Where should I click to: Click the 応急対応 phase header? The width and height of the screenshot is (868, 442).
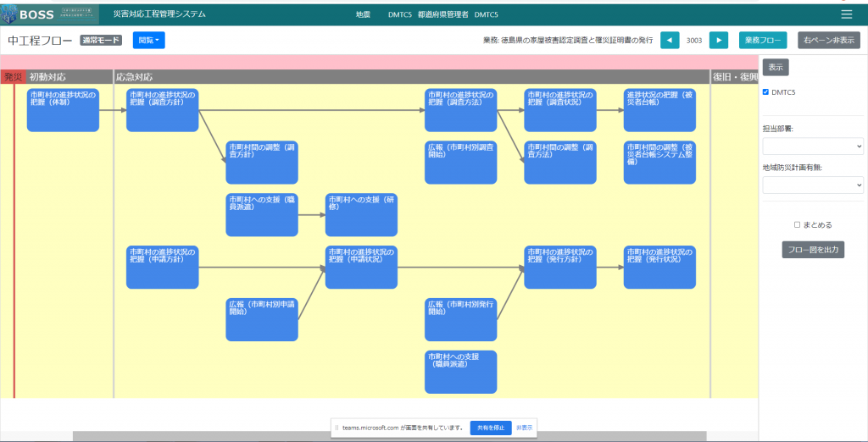135,77
